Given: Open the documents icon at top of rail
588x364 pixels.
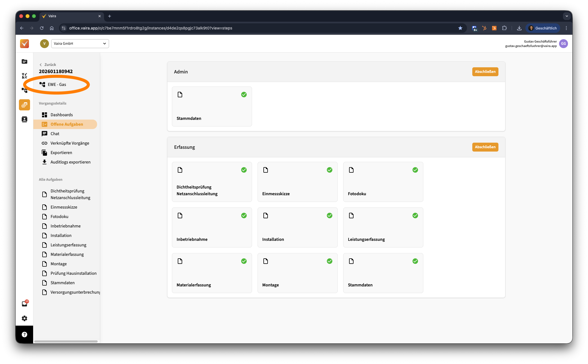Looking at the screenshot, I should 24,61.
